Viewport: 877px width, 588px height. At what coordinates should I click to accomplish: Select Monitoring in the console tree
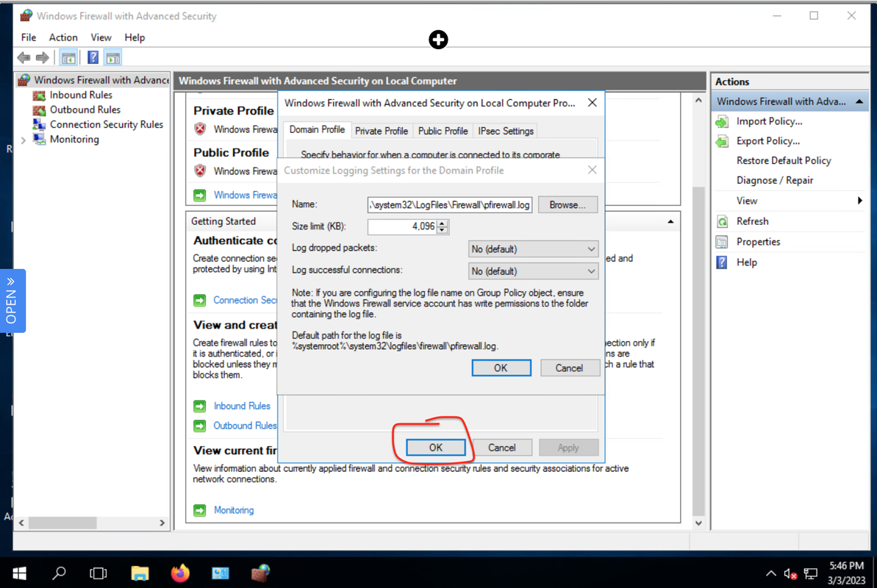(x=74, y=140)
